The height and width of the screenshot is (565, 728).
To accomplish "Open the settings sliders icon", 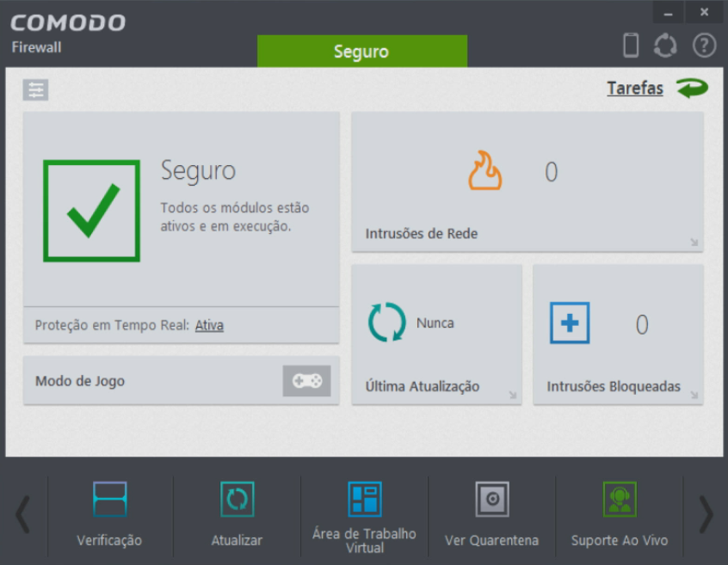I will (36, 89).
